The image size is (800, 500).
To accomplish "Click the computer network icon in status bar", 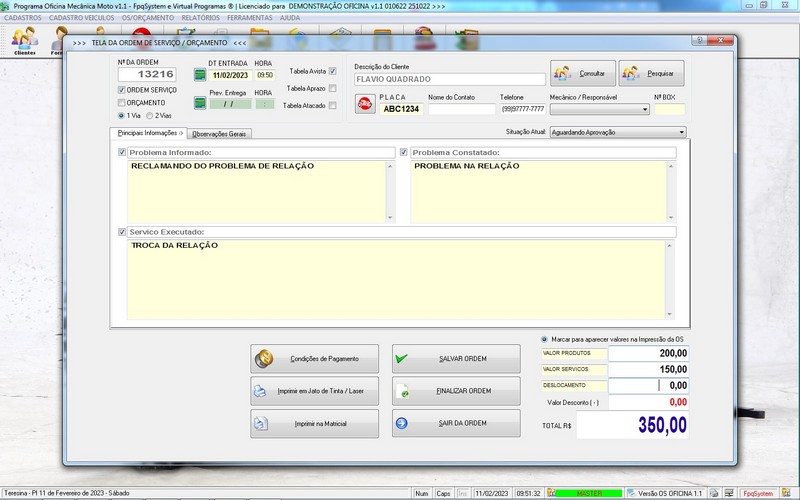I will pyautogui.click(x=729, y=493).
